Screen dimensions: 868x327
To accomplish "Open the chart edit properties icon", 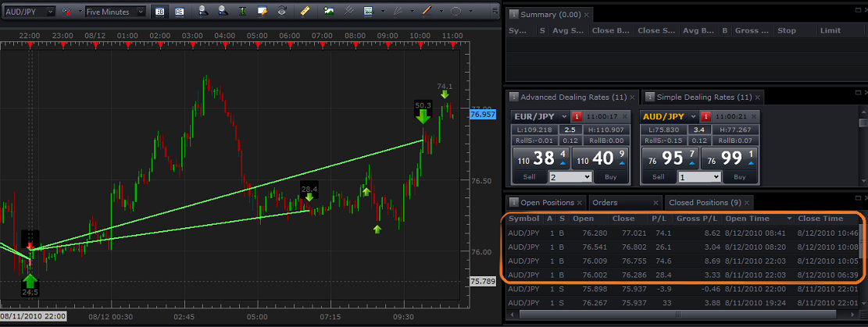I will 263,10.
